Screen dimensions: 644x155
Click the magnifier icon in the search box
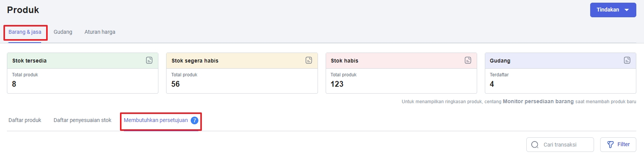coord(535,145)
